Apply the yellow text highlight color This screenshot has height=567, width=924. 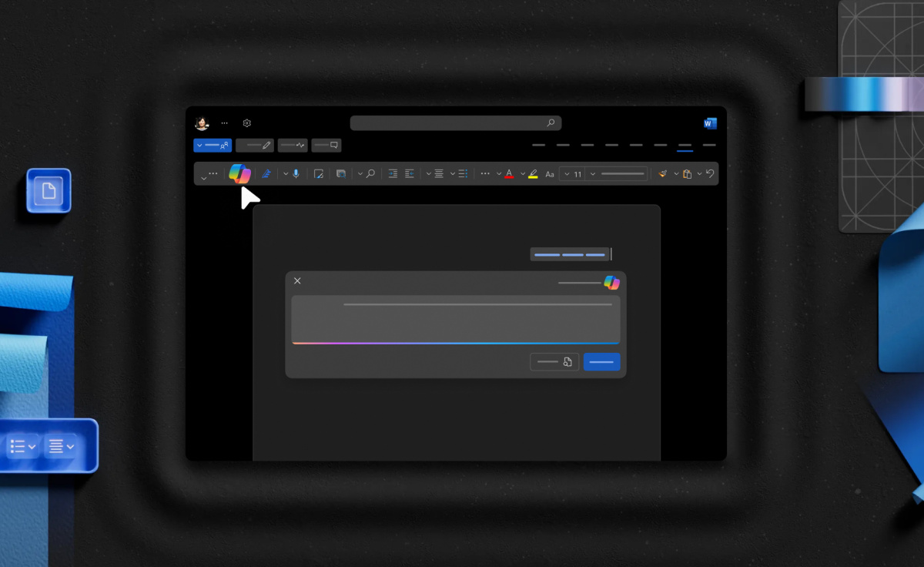pos(533,174)
